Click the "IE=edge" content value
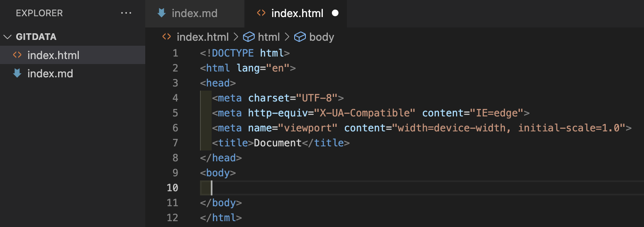 (497, 113)
